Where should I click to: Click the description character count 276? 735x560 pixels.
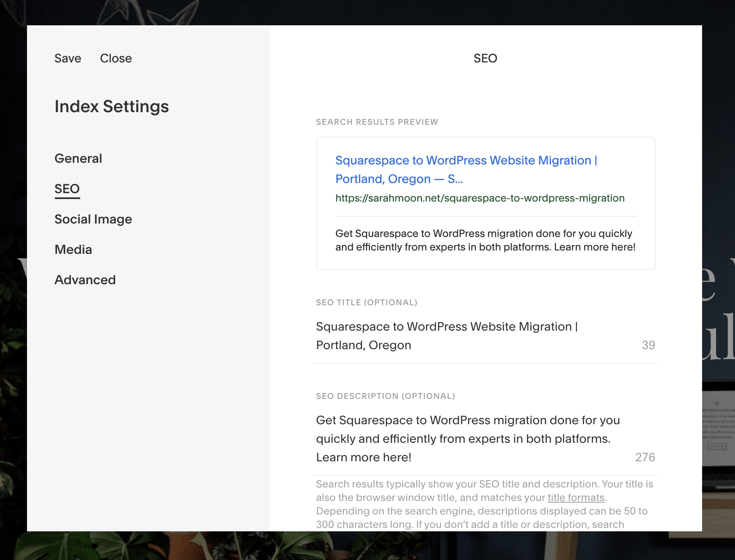tap(645, 457)
